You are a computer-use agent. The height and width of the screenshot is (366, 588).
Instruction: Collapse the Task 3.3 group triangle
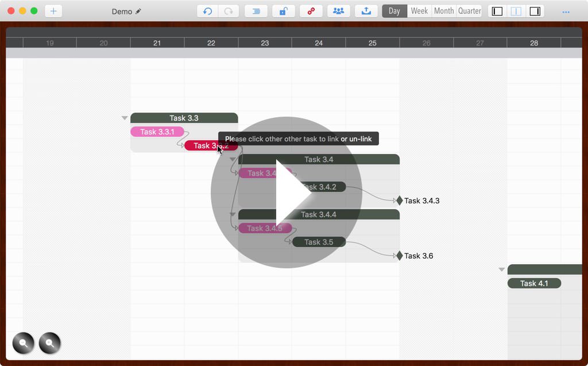tap(124, 118)
